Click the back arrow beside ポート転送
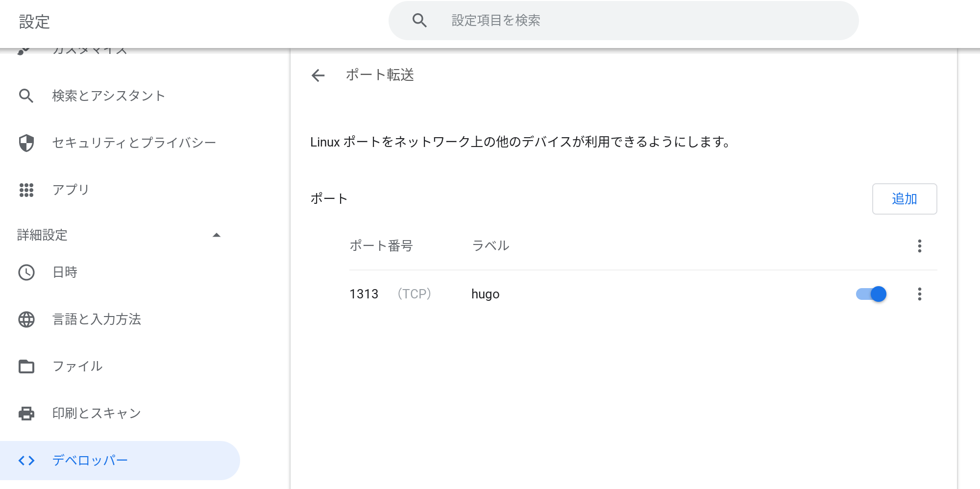Viewport: 980px width, 489px height. click(318, 75)
